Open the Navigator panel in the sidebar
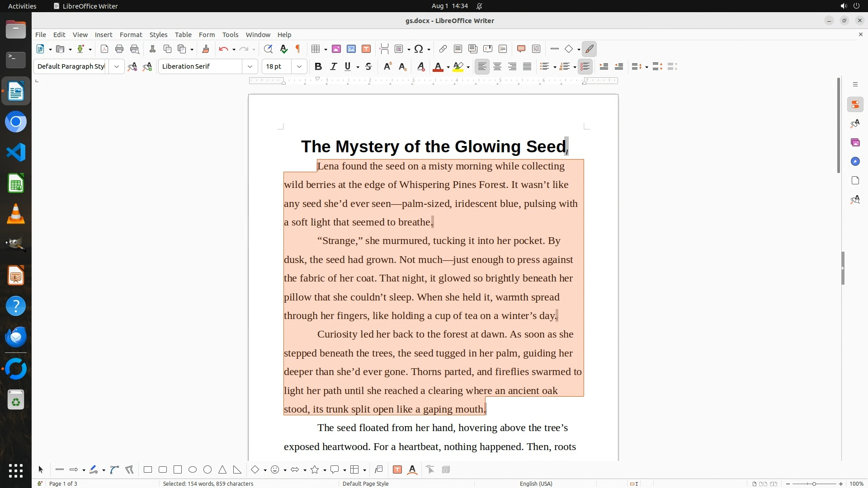The image size is (868, 488). [855, 162]
